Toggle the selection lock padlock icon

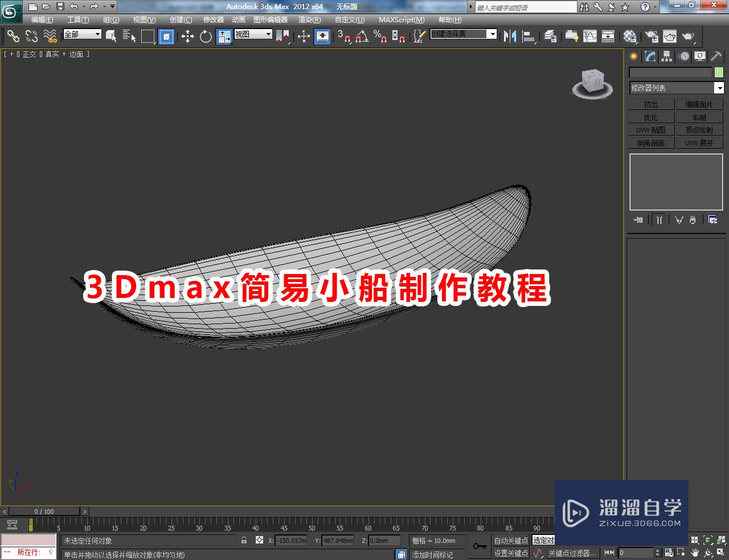[x=244, y=541]
